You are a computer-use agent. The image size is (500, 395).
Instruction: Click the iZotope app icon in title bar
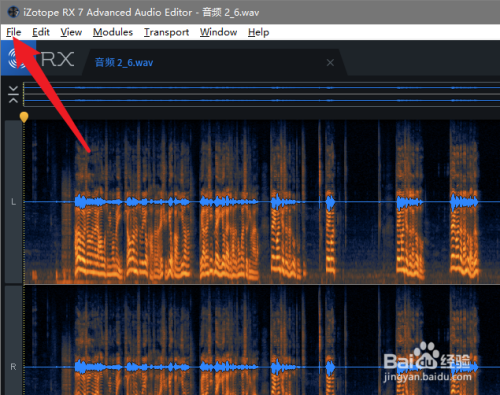13,12
